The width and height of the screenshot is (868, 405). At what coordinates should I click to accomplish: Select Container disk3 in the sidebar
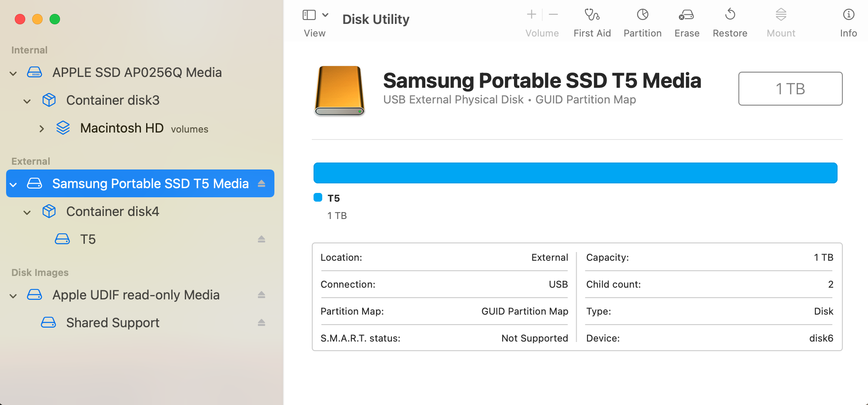tap(113, 100)
